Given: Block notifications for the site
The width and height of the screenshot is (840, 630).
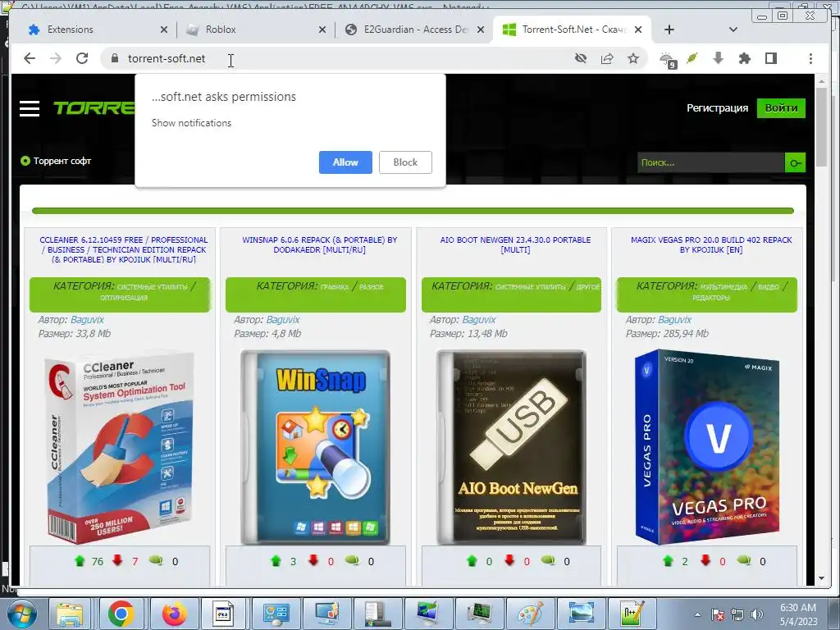Looking at the screenshot, I should (405, 162).
